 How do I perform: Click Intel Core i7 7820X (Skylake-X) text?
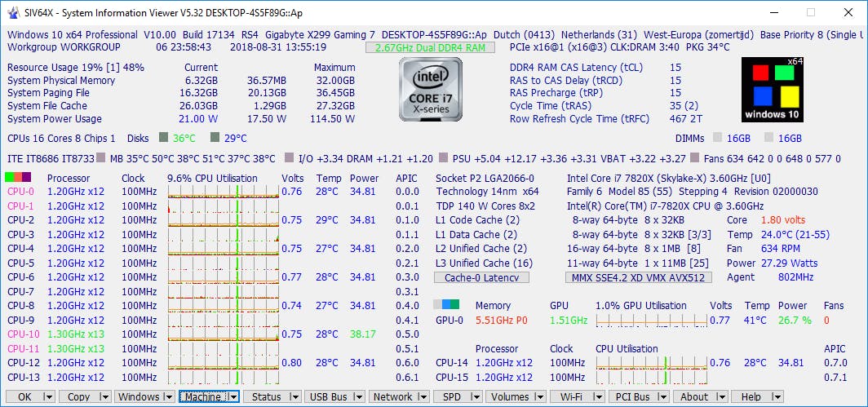coord(669,178)
